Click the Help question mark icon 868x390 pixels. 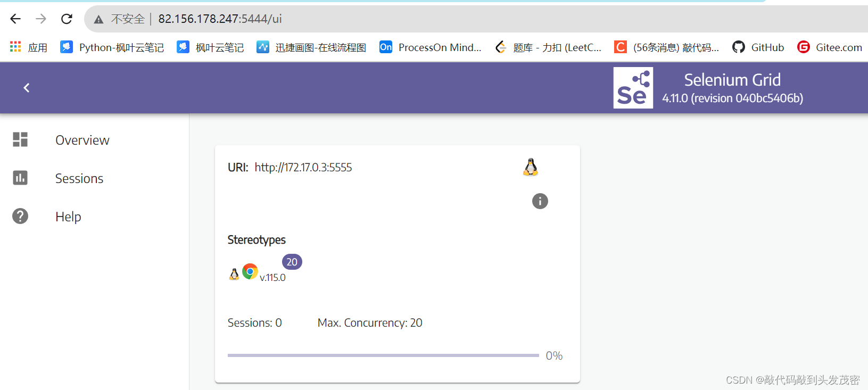[x=20, y=216]
